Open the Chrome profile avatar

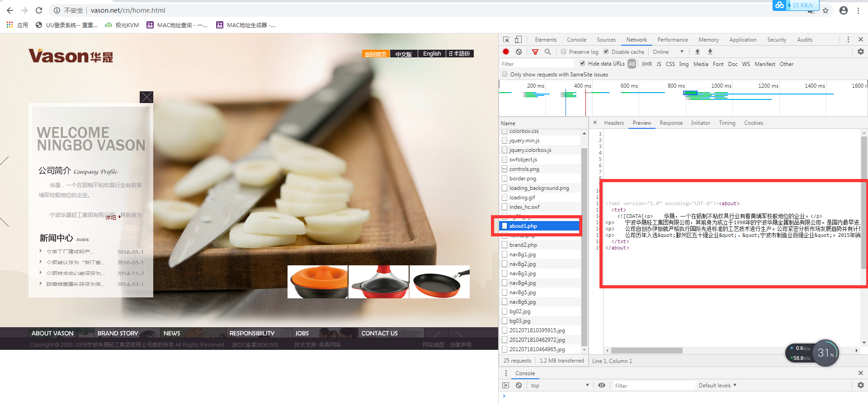point(844,10)
